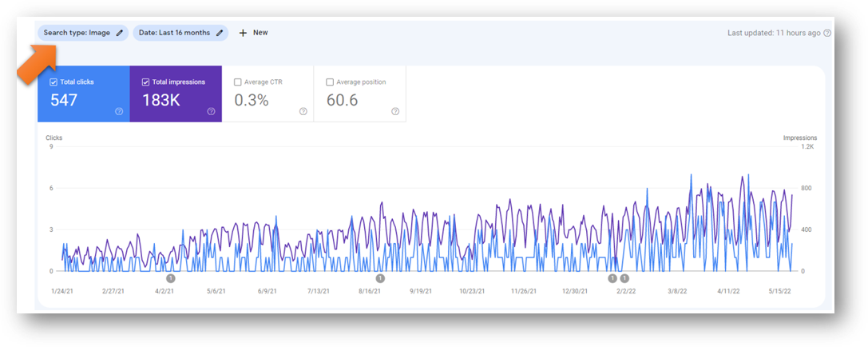868x347 pixels.
Task: Click the 1/24/21 date axis label
Action: pos(61,291)
